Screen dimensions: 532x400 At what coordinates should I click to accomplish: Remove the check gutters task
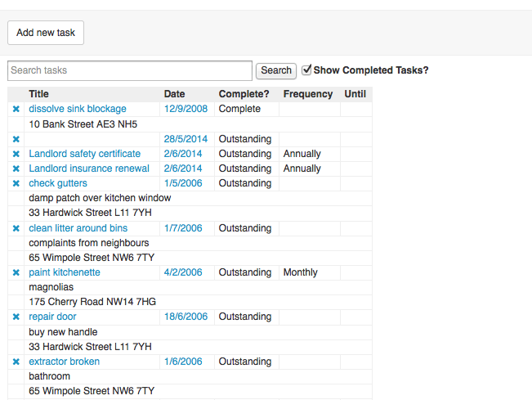pyautogui.click(x=16, y=183)
